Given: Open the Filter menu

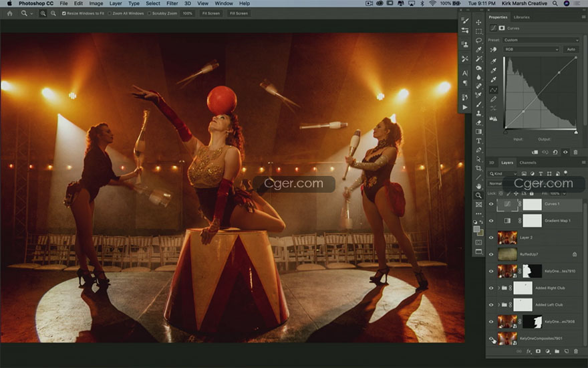Looking at the screenshot, I should click(172, 3).
